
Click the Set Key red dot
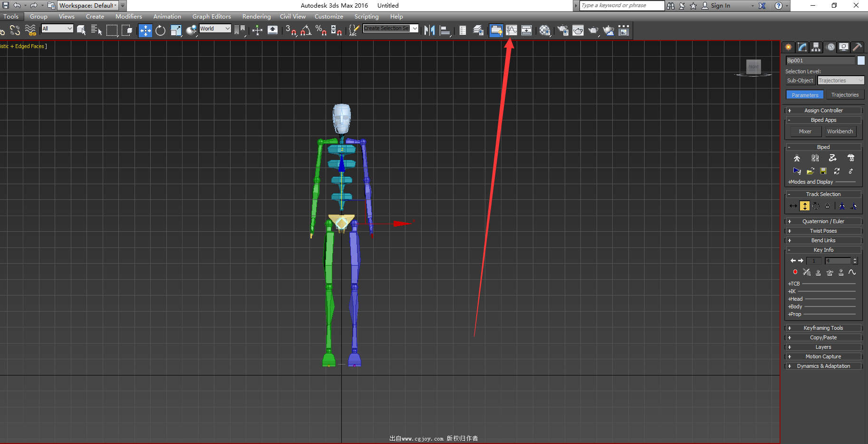[x=795, y=272]
